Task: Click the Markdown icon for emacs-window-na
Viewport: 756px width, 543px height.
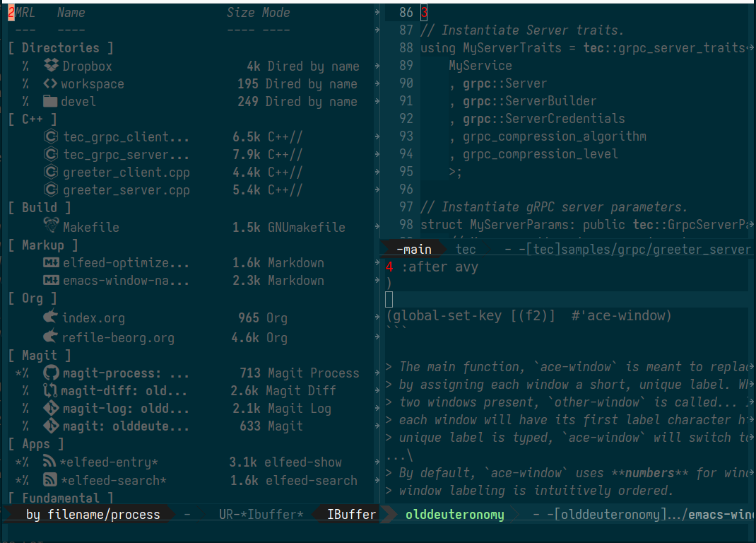Action: click(x=51, y=281)
